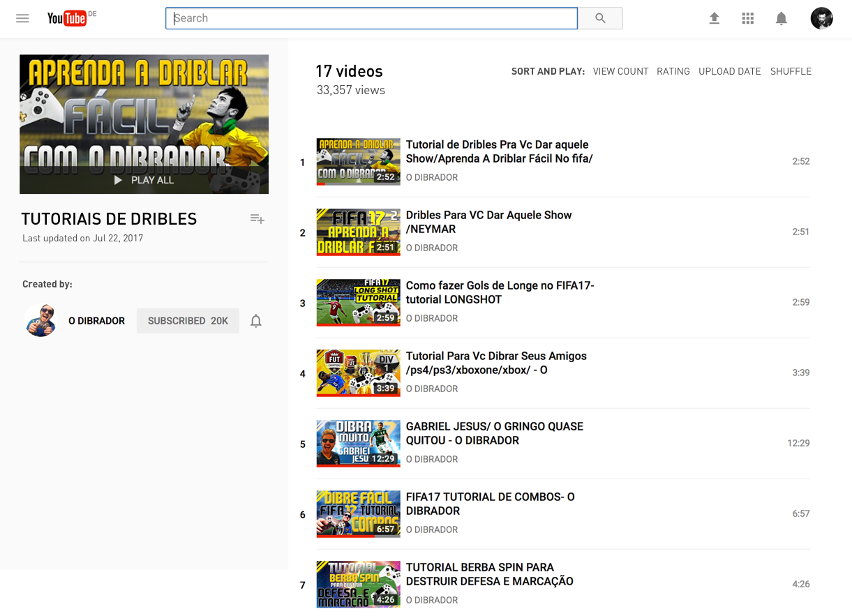Image resolution: width=852 pixels, height=616 pixels.
Task: Open the hamburger guide menu
Action: click(x=22, y=18)
